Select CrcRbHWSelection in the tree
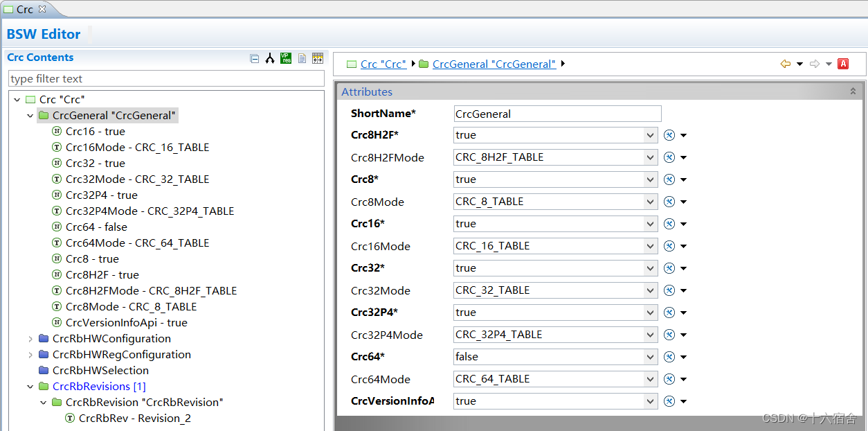The image size is (868, 431). [x=100, y=371]
